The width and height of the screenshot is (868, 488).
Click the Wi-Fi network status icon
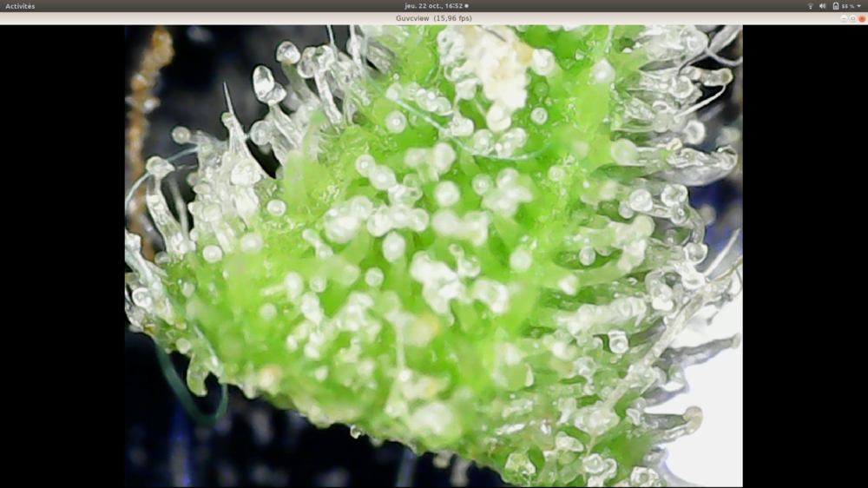pos(811,6)
